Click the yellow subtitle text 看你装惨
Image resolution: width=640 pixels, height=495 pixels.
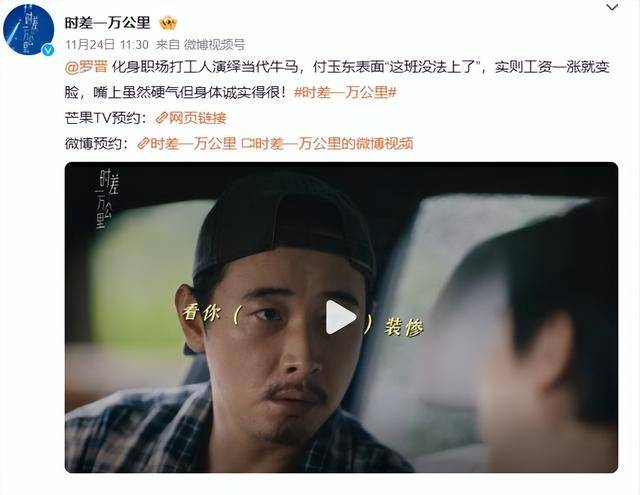[x=302, y=319]
